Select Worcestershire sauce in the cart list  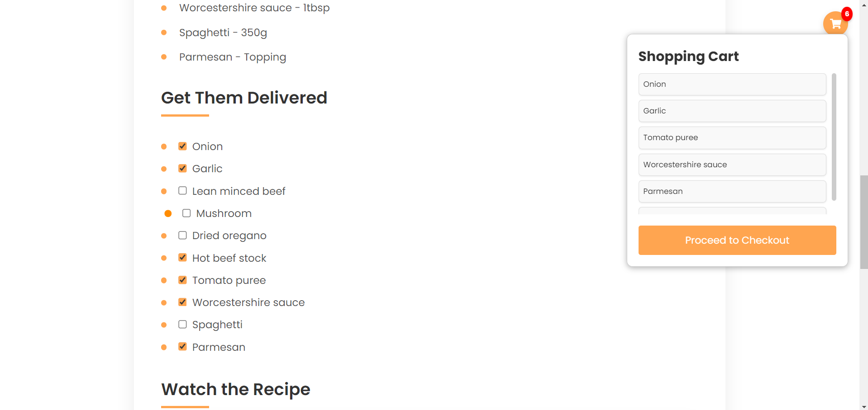coord(732,165)
